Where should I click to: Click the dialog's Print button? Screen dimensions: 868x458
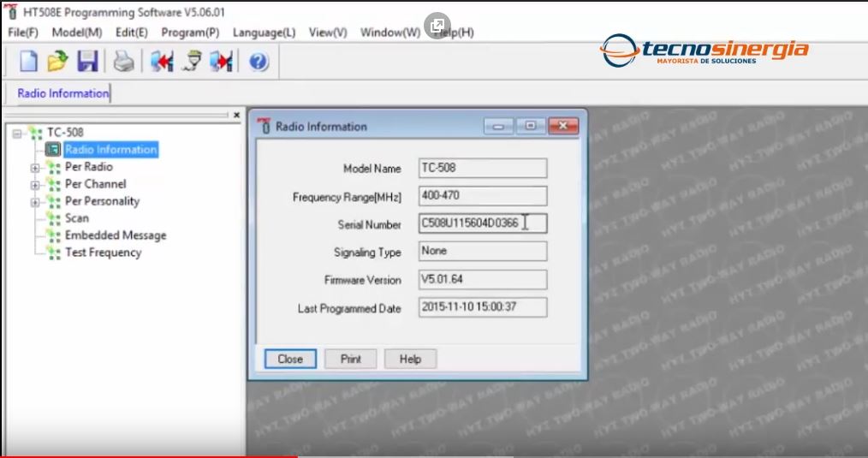350,359
